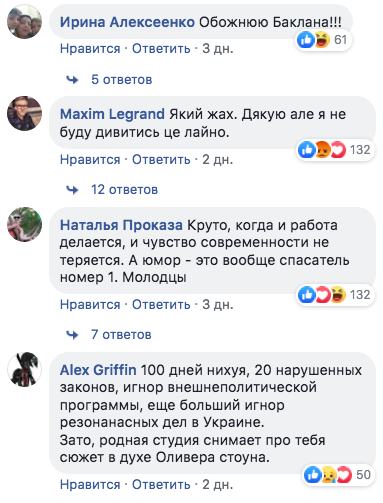Like Ирина Алексеенко's comment with Нравится
Image resolution: width=383 pixels, height=503 pixels.
(x=90, y=49)
